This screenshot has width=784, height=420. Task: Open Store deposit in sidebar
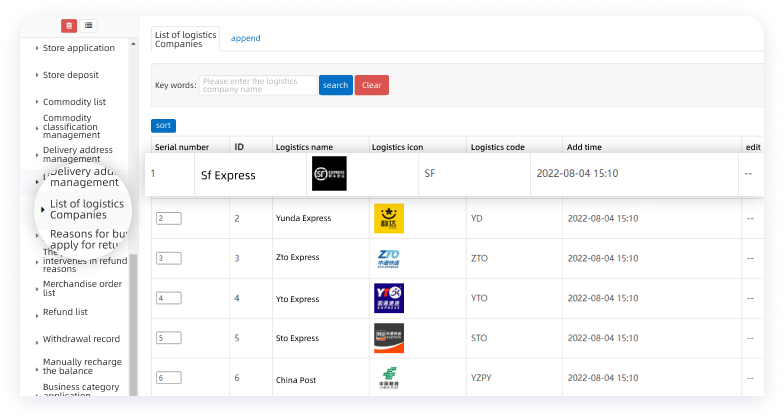(70, 75)
